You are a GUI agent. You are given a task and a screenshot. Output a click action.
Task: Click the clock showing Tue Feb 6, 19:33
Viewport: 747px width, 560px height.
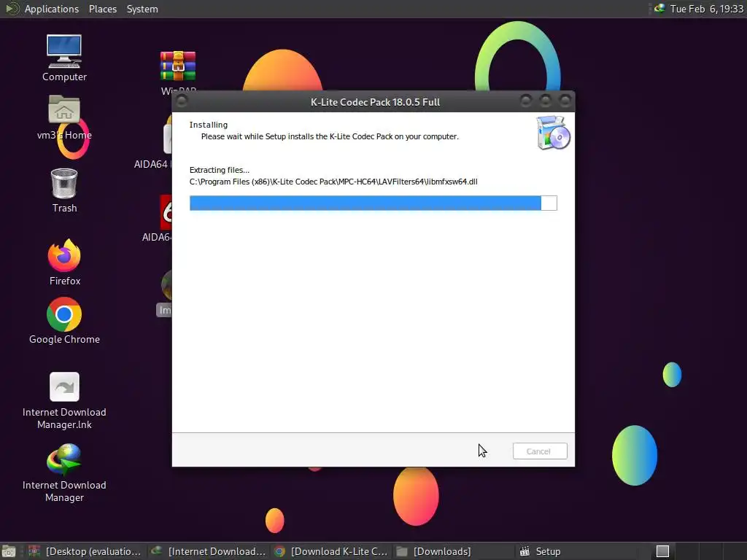point(706,9)
